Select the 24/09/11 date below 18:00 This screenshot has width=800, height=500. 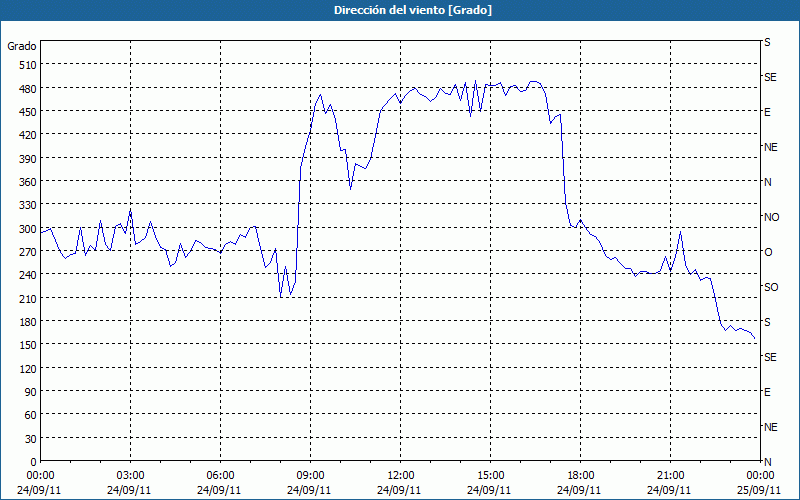tap(579, 490)
